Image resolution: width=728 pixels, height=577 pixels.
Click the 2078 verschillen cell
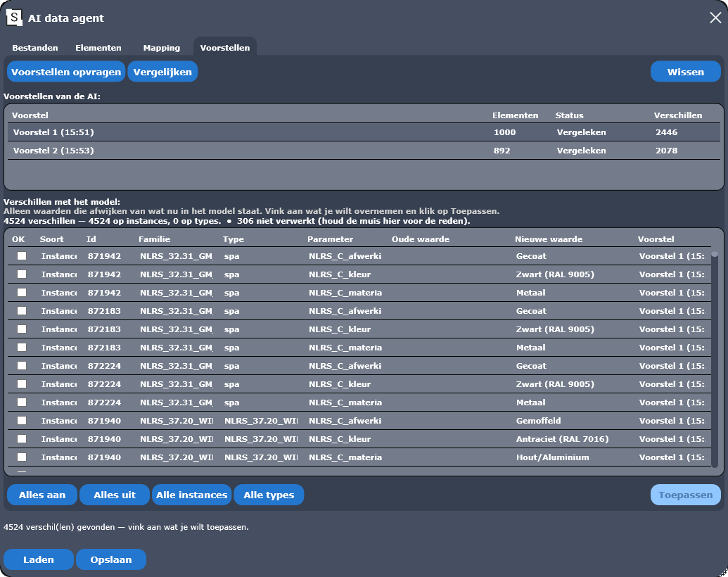[x=666, y=151]
